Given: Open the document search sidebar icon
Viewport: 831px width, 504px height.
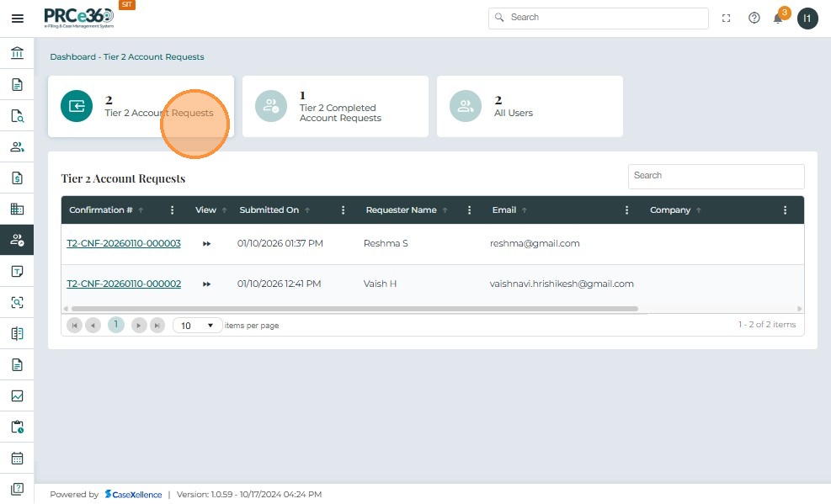Looking at the screenshot, I should pos(17,116).
